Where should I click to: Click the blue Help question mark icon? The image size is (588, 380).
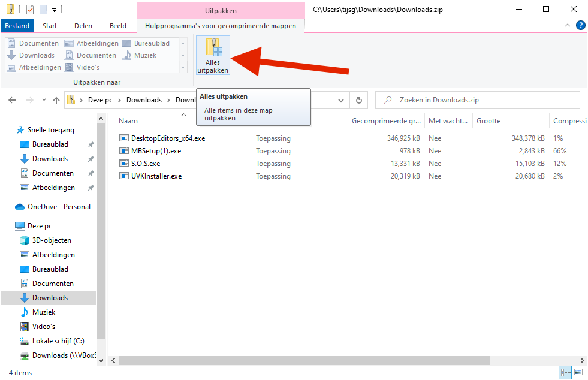pyautogui.click(x=580, y=25)
